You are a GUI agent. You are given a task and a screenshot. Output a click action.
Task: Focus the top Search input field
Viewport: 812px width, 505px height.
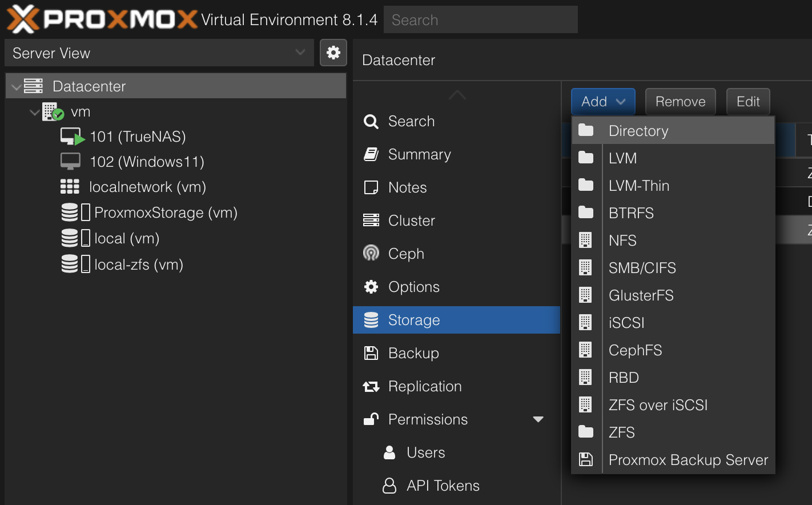pyautogui.click(x=480, y=19)
